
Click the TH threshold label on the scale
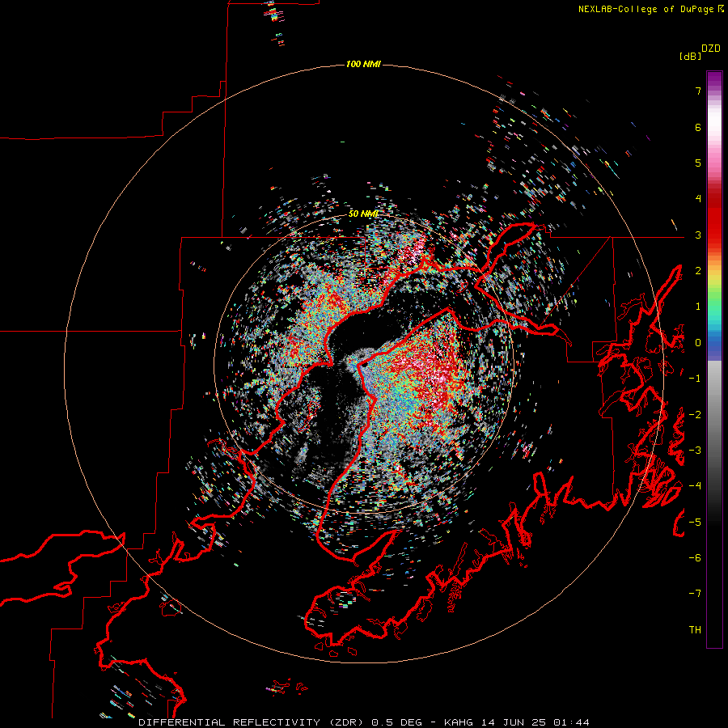[x=695, y=629]
